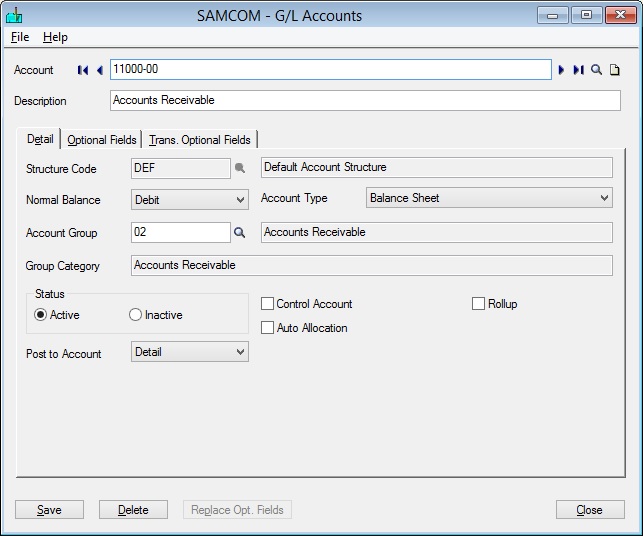Open the Account finder magnifier
The height and width of the screenshot is (536, 643).
tap(597, 70)
